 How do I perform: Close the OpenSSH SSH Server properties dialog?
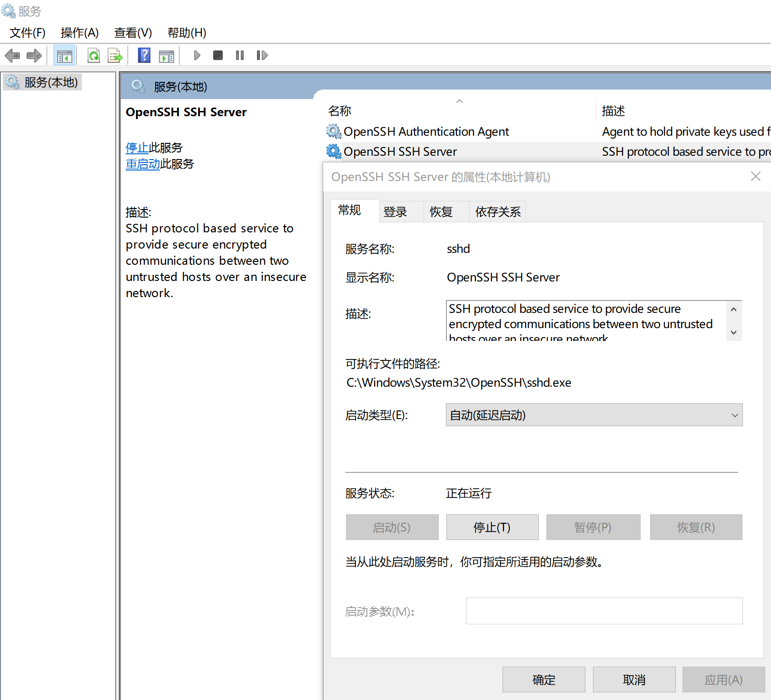[x=755, y=177]
